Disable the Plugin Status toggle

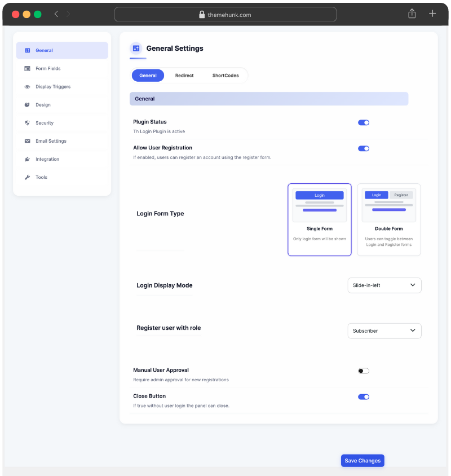(364, 122)
